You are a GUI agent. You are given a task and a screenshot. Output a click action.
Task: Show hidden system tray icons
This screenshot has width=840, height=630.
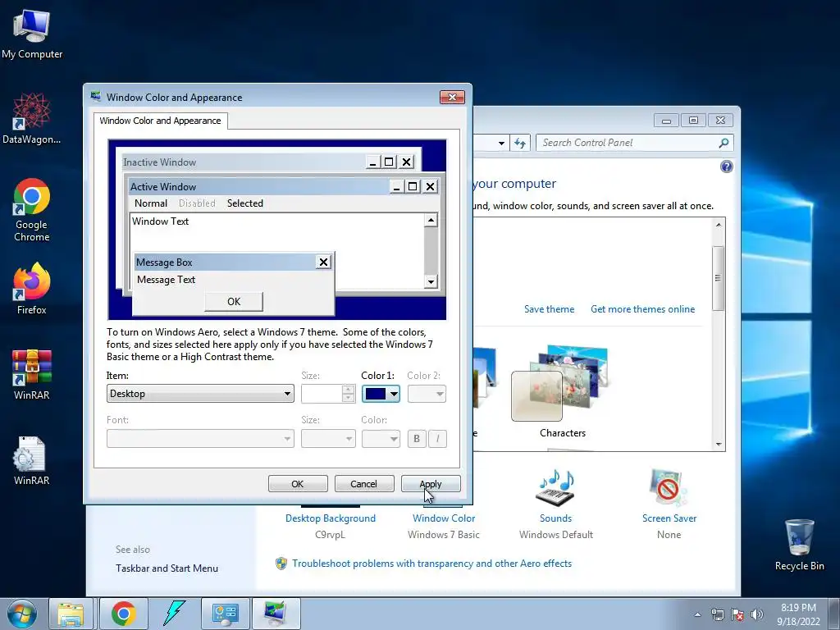[697, 614]
